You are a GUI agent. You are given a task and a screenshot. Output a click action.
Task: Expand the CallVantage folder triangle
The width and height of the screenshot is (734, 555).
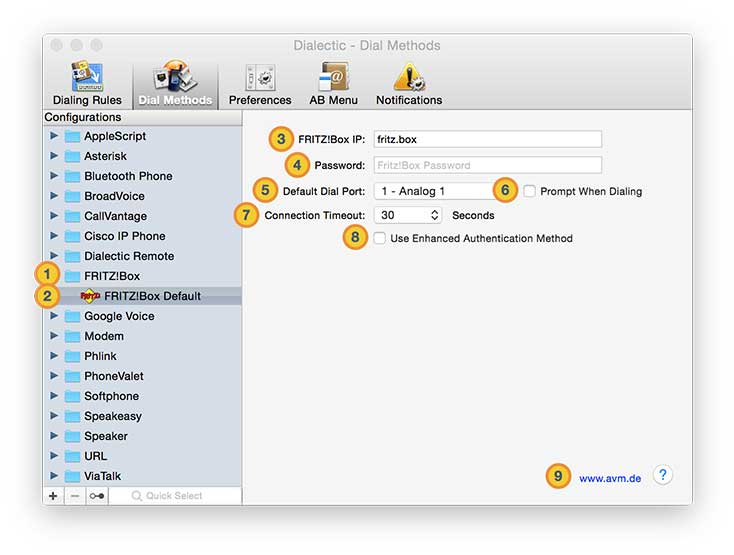pyautogui.click(x=54, y=215)
